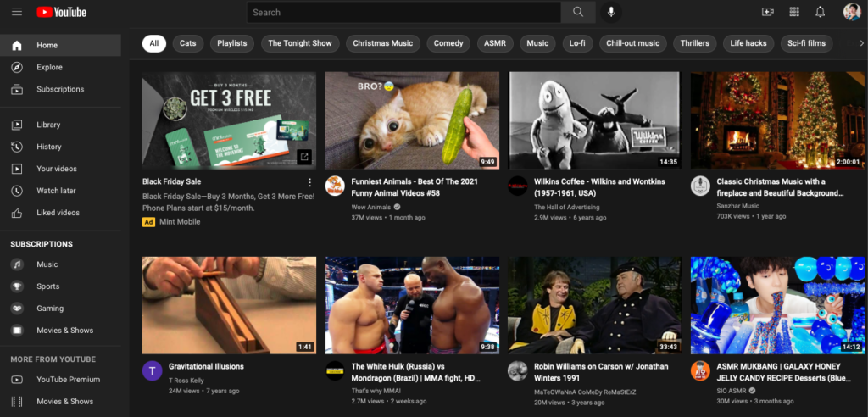Viewport: 868px width, 417px height.
Task: Open ASMR MUKBANG video title
Action: [x=784, y=372]
